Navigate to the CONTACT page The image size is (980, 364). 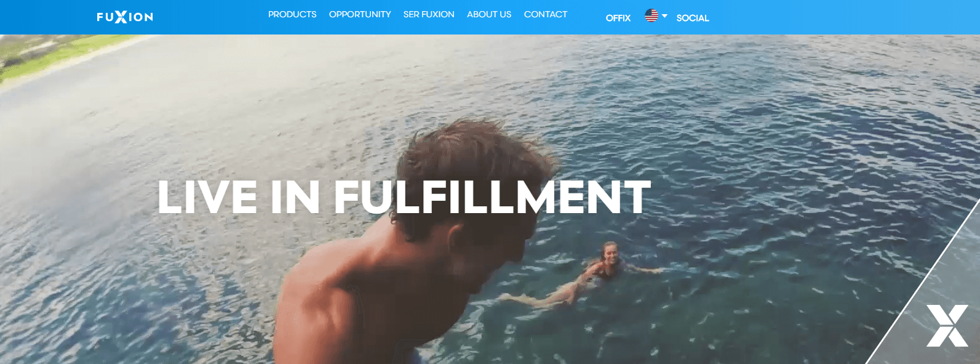point(546,14)
